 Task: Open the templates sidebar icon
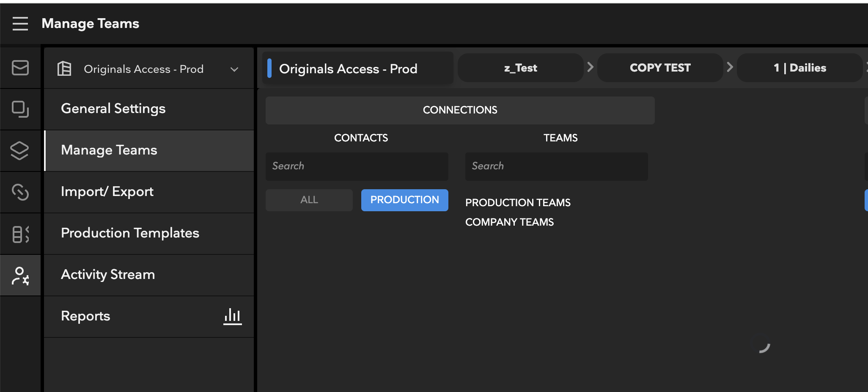click(20, 234)
